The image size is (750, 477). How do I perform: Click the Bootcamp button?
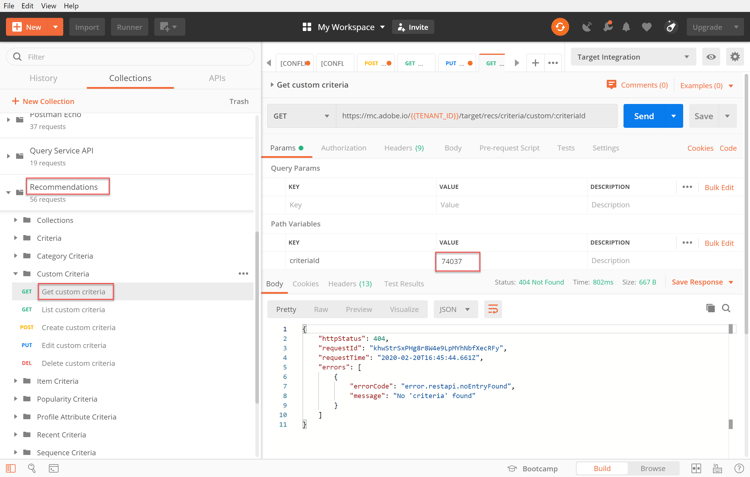pyautogui.click(x=532, y=468)
